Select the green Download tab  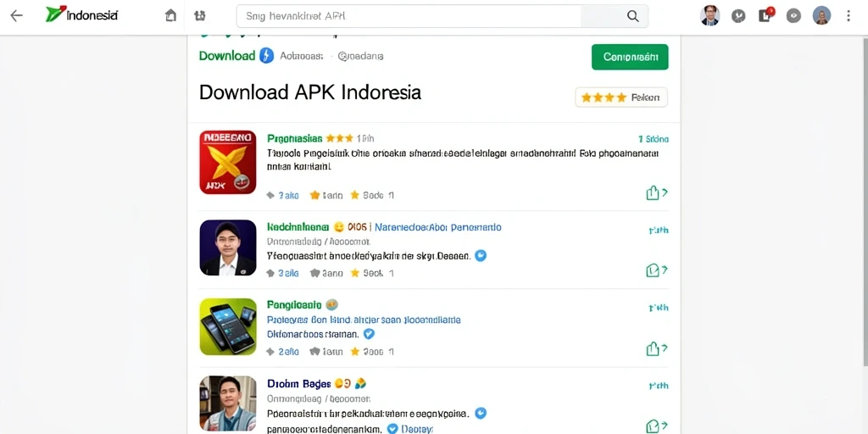pyautogui.click(x=227, y=55)
